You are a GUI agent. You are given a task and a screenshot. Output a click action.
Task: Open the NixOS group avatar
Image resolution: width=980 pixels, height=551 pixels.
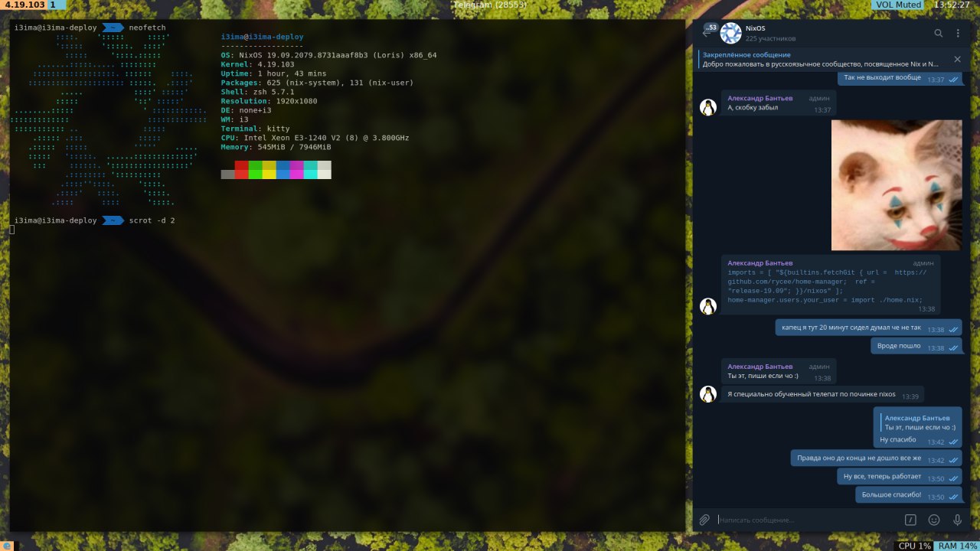point(731,33)
